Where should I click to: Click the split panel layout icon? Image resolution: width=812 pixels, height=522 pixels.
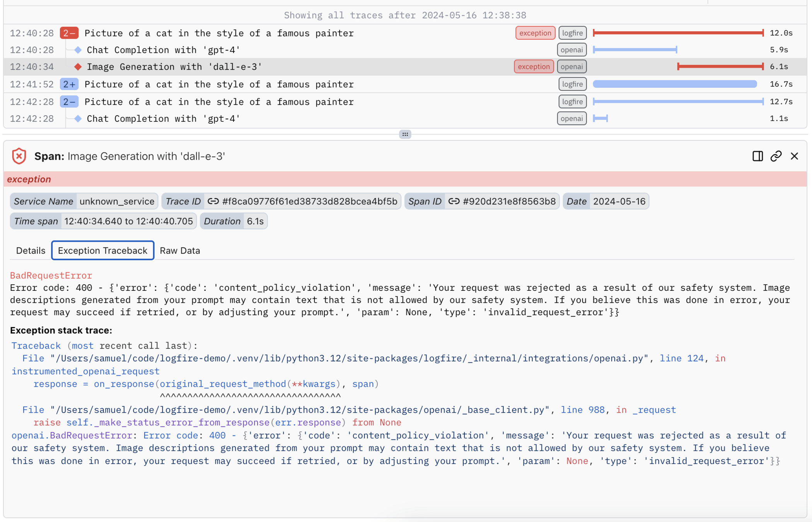pos(757,156)
